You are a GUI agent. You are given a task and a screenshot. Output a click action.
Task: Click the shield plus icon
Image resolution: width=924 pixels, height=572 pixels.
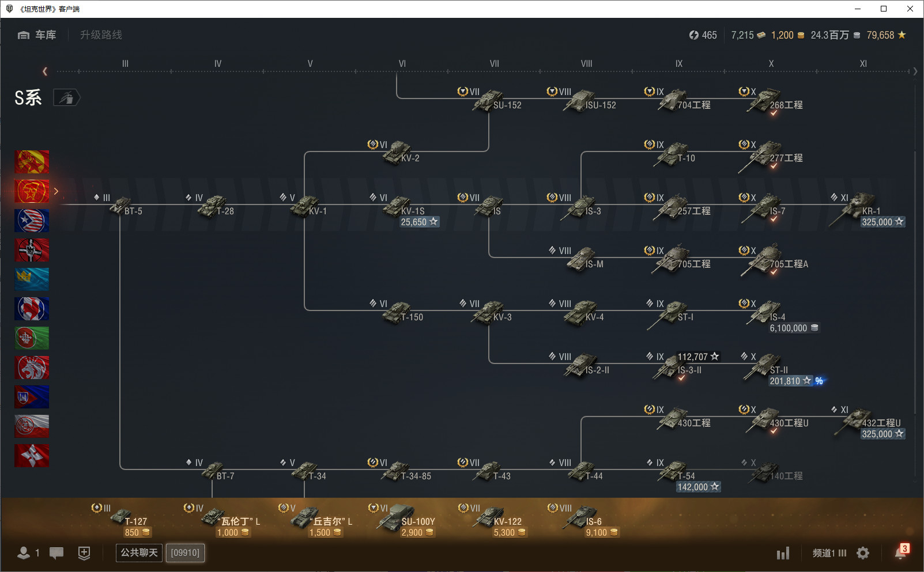84,553
